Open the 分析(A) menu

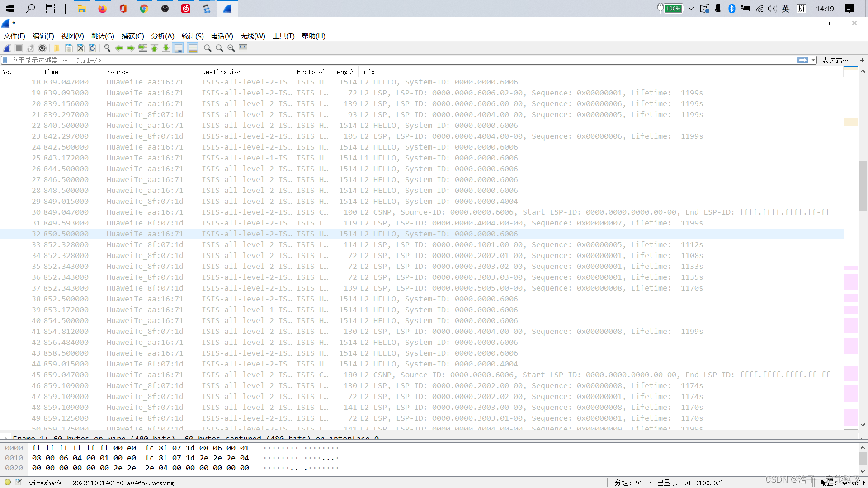pyautogui.click(x=162, y=36)
